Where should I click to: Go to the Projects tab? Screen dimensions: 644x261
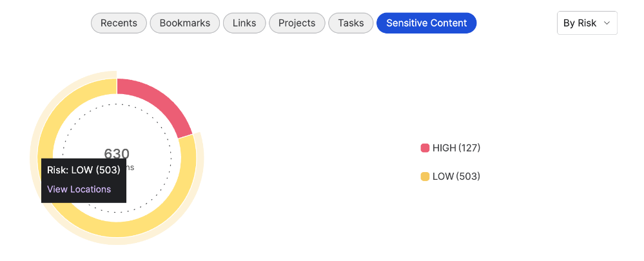297,23
